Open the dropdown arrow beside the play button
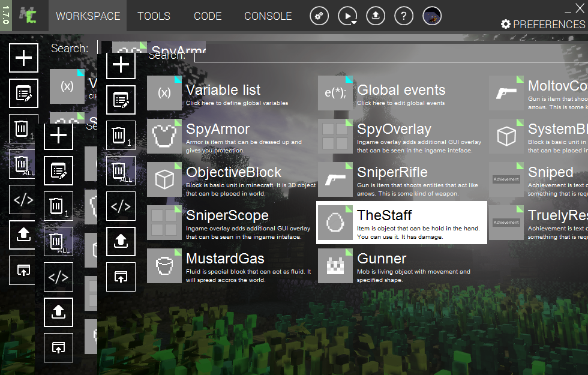Viewport: 588px width, 375px height. click(x=353, y=23)
